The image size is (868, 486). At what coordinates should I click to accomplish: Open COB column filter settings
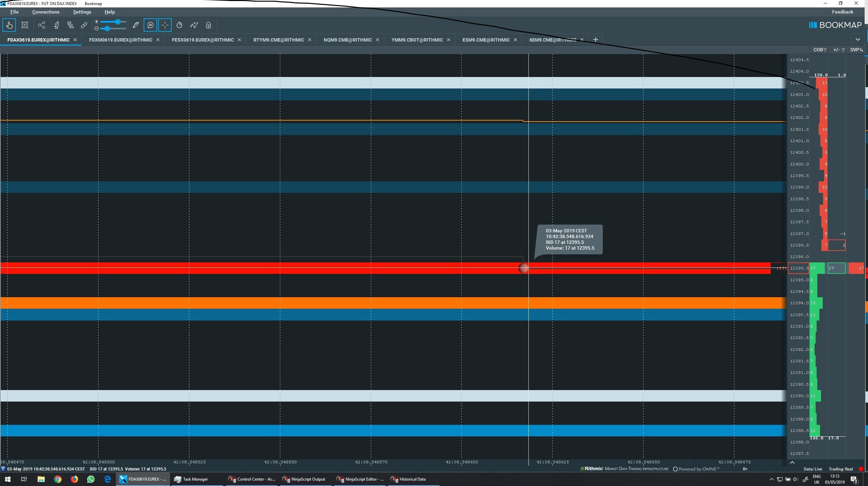[x=825, y=50]
